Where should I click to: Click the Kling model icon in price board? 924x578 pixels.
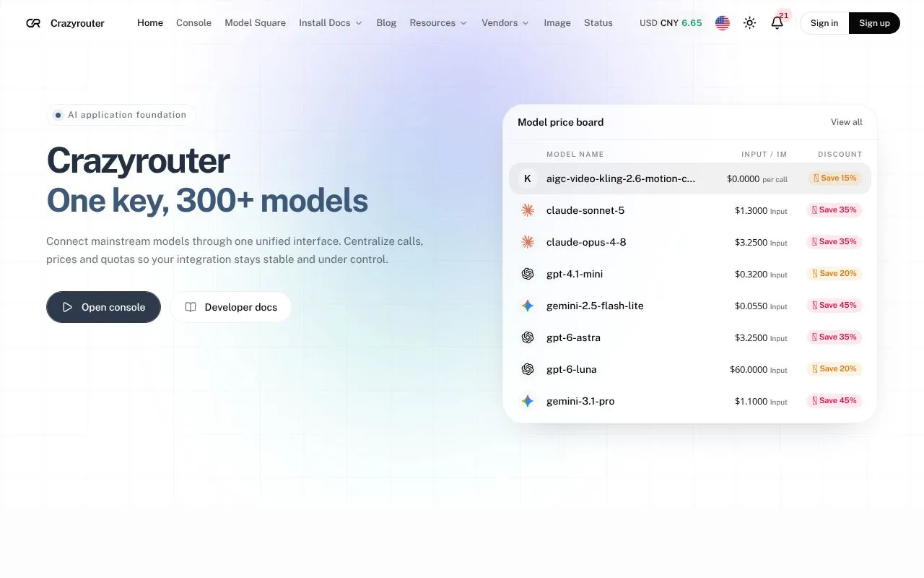(x=528, y=178)
